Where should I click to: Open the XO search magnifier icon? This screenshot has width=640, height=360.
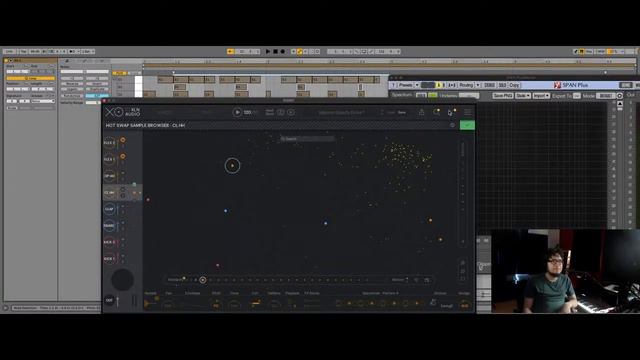437,111
